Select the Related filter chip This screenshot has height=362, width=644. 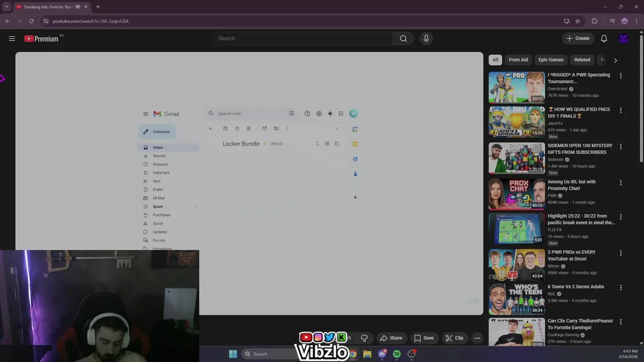[x=582, y=60]
